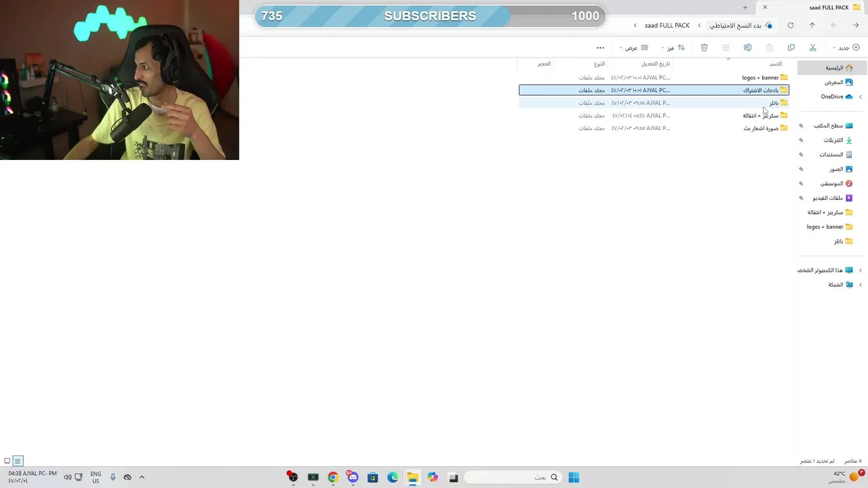Click the back navigation arrow
868x488 pixels.
[x=855, y=25]
